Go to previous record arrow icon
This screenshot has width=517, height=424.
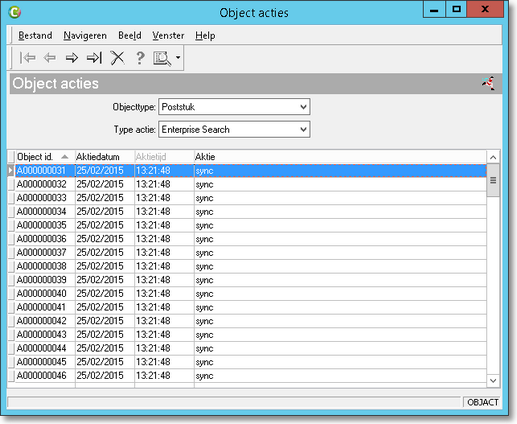click(x=50, y=58)
